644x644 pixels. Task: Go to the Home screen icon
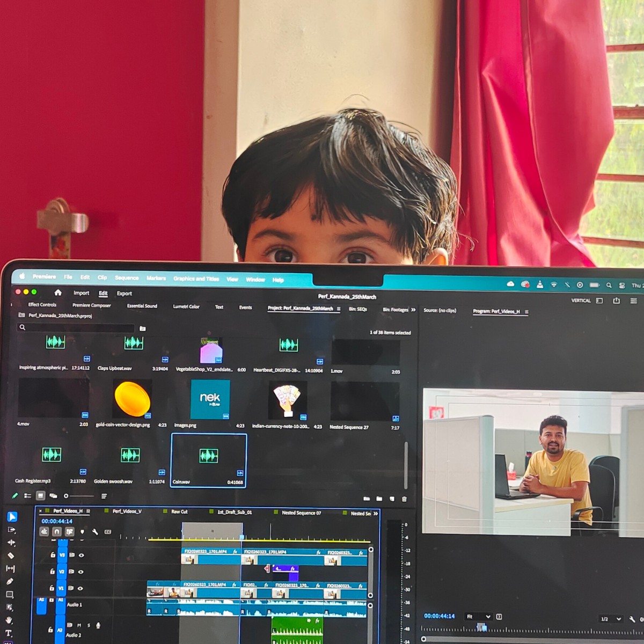click(58, 292)
